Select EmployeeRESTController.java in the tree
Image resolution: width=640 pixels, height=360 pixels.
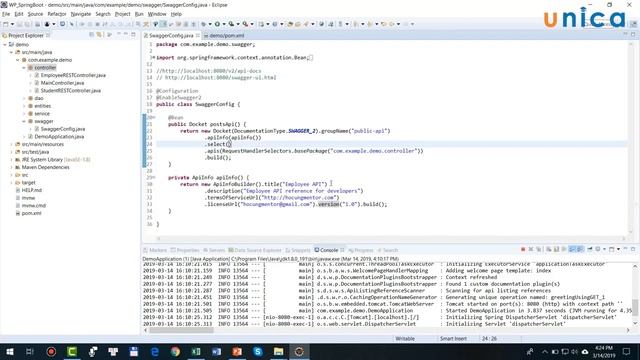tap(73, 76)
